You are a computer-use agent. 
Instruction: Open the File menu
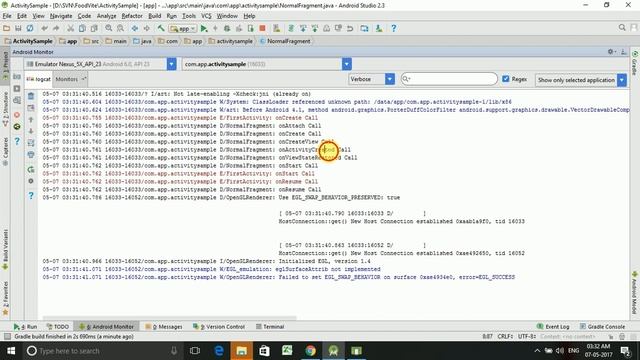[x=7, y=16]
